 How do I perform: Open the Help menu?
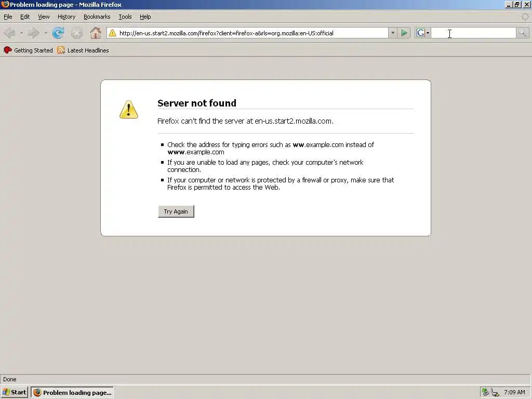point(145,17)
